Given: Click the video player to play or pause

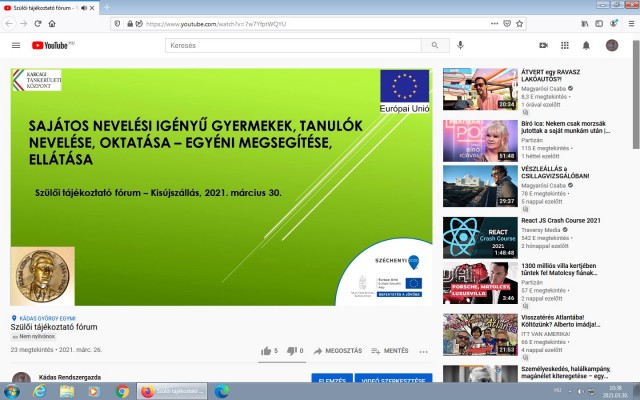Looking at the screenshot, I should (221, 187).
